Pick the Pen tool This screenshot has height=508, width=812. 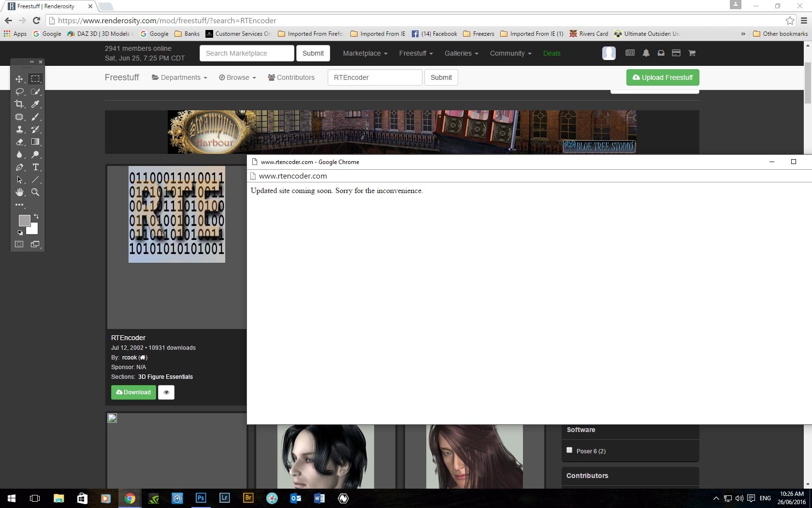19,167
